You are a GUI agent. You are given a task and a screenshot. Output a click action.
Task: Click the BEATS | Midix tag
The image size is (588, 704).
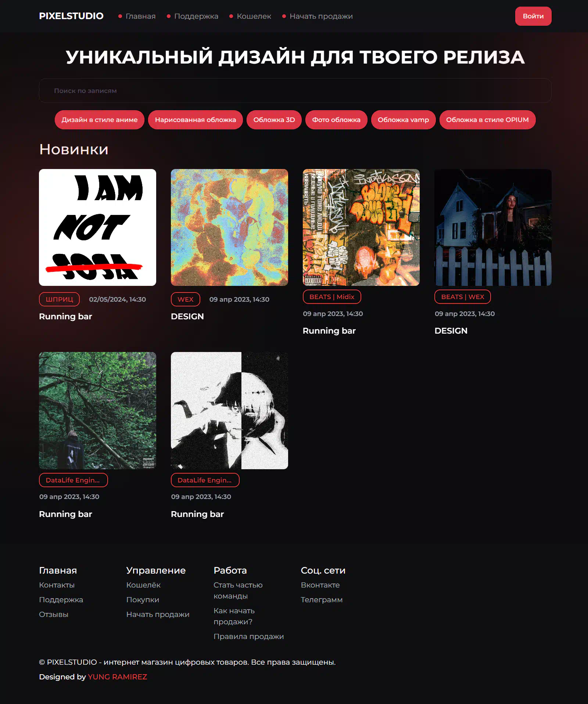pyautogui.click(x=332, y=297)
